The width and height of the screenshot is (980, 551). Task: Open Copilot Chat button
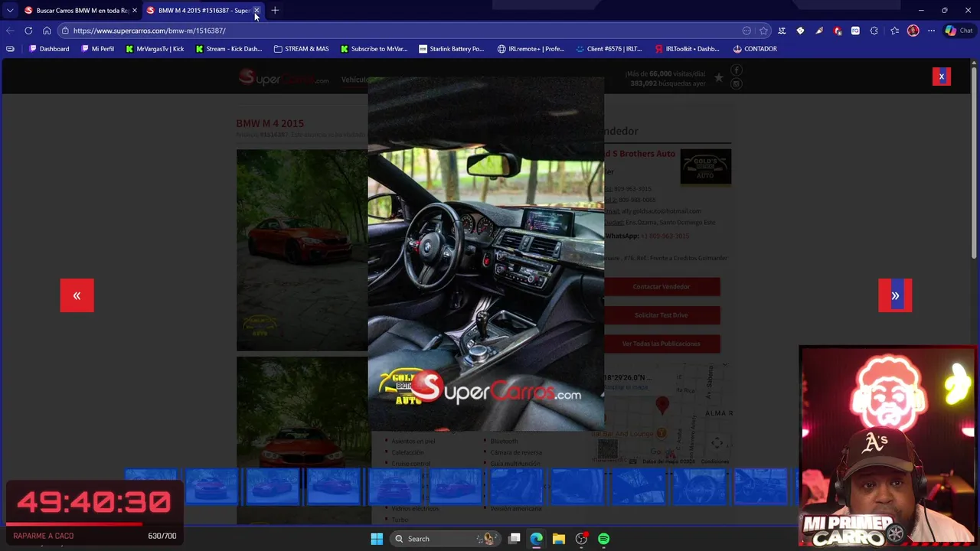959,31
